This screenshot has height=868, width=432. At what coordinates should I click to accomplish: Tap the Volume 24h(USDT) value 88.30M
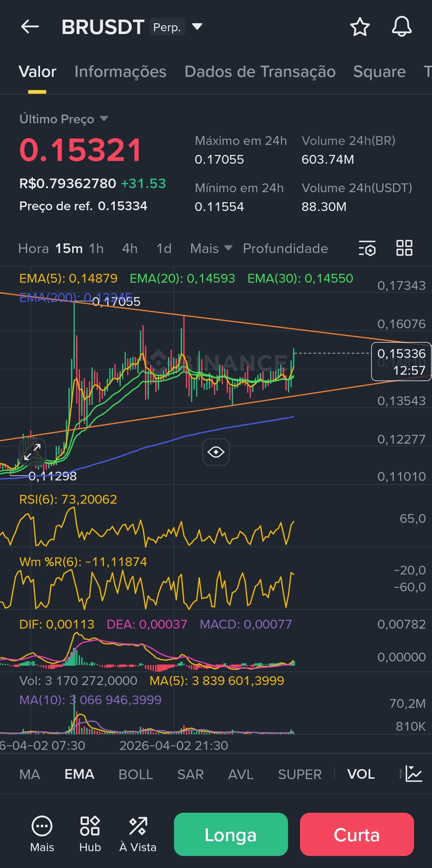click(x=324, y=207)
